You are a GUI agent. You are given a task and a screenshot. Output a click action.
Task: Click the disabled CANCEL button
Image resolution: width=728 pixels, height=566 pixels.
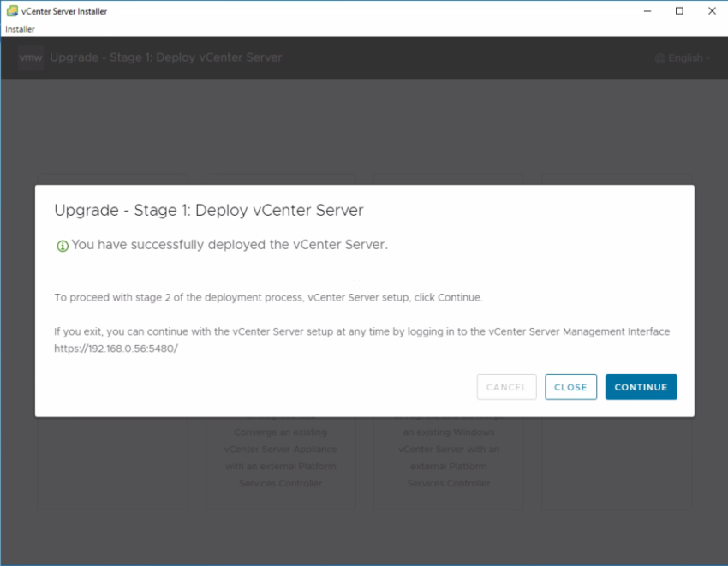pyautogui.click(x=506, y=386)
